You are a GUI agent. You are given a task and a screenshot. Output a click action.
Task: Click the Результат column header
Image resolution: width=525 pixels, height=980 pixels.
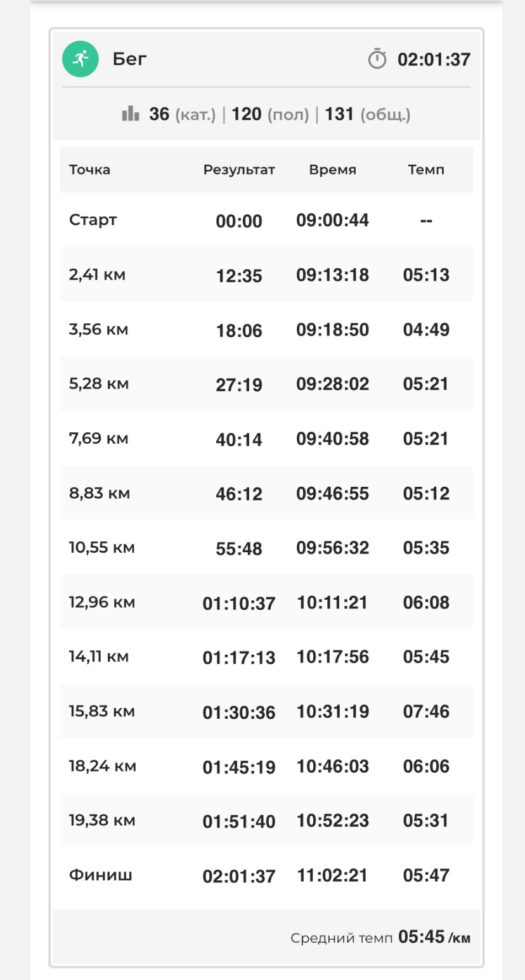pos(239,170)
